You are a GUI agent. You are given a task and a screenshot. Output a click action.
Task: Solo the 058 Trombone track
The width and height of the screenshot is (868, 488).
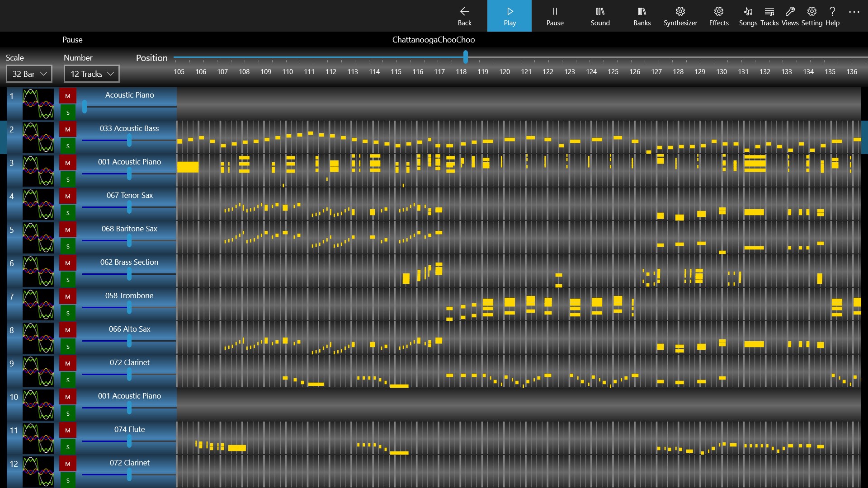[x=68, y=313]
